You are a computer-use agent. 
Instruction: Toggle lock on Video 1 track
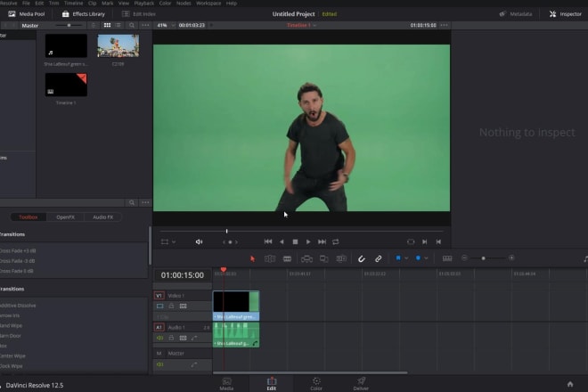171,306
